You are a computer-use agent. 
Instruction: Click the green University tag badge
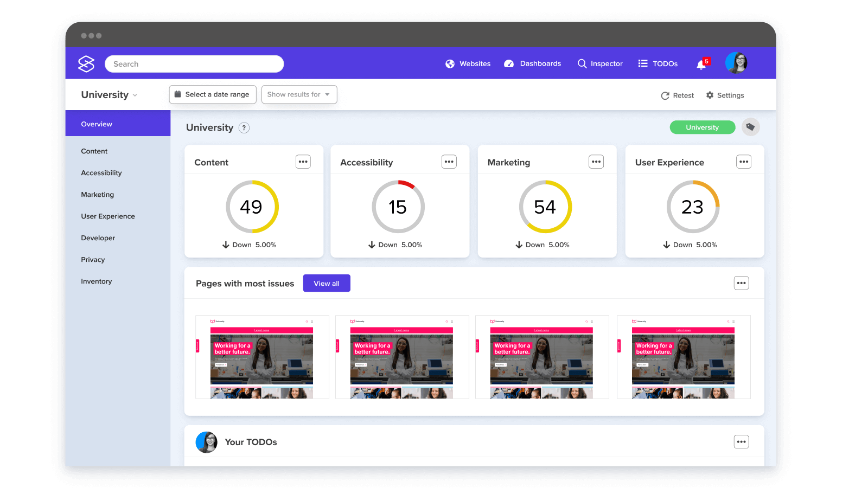coord(703,127)
